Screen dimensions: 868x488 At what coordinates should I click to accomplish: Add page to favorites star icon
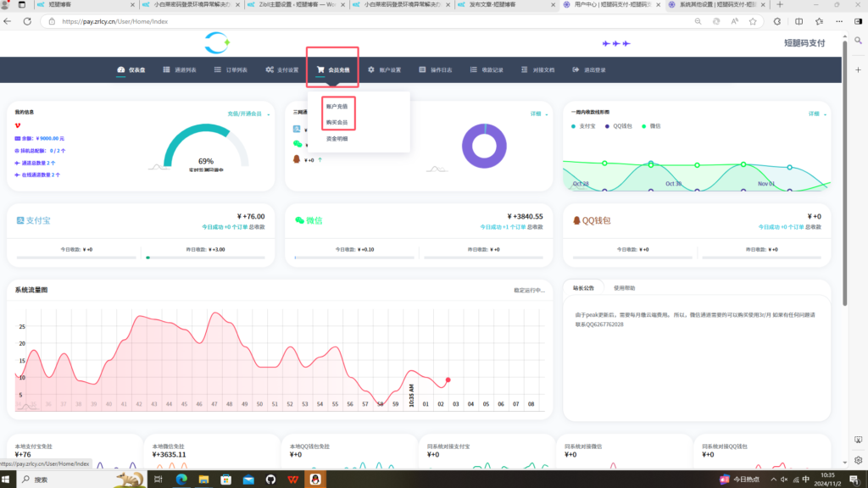click(x=753, y=21)
